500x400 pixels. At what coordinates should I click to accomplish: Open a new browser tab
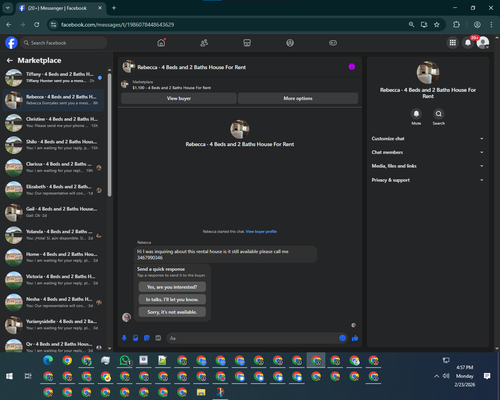pos(114,8)
